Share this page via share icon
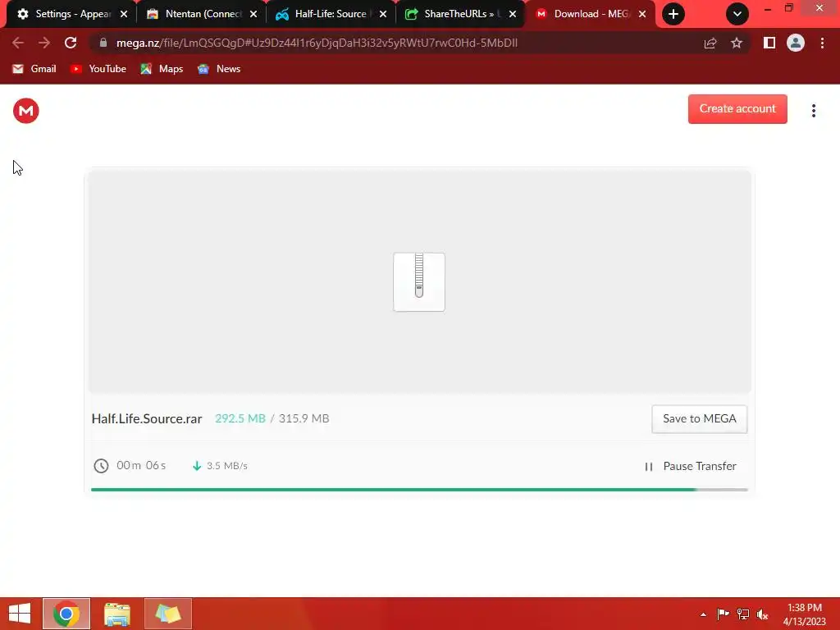 point(710,43)
